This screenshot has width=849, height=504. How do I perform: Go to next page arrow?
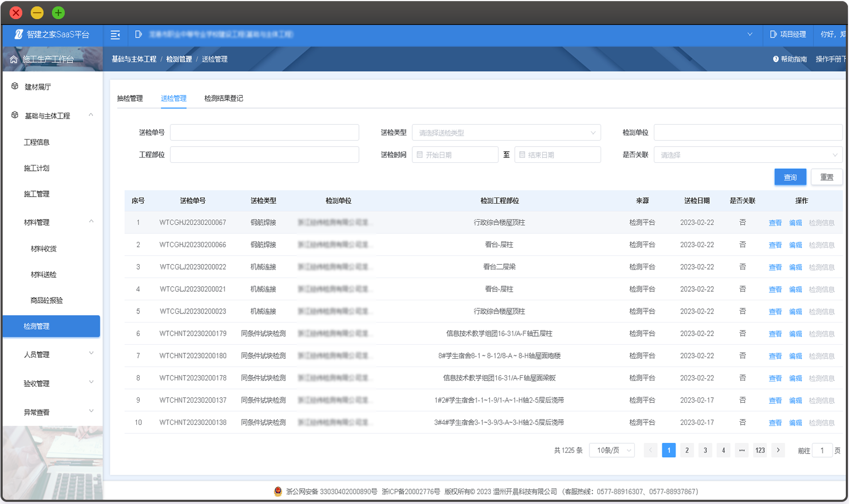(x=778, y=450)
